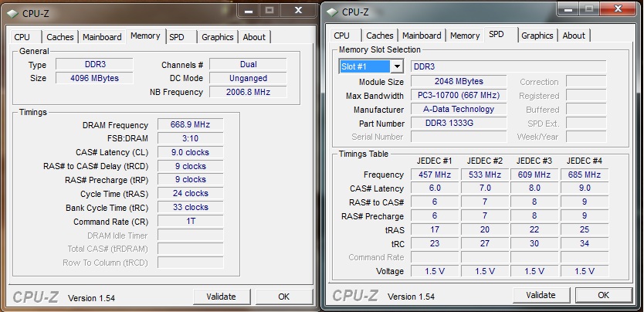The image size is (644, 312).
Task: Open Mainboard tab in left CPU-Z window
Action: tap(102, 37)
